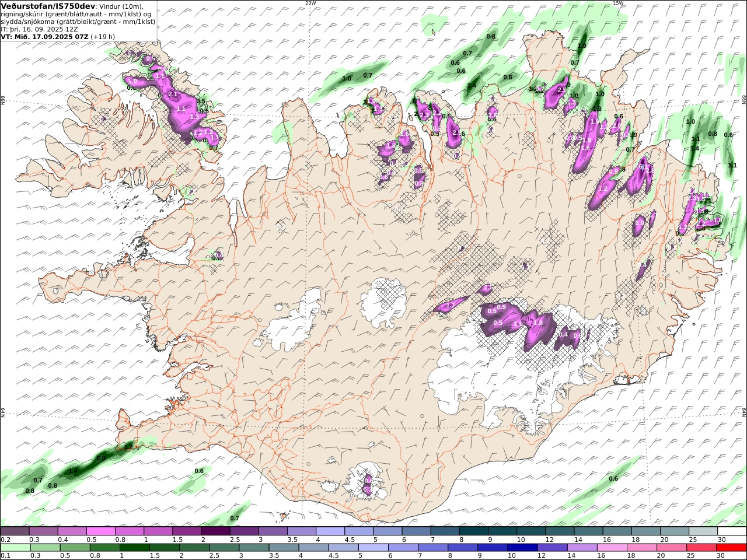Click the '0.4' snow value on Vatnajökull glacier

click(563, 334)
